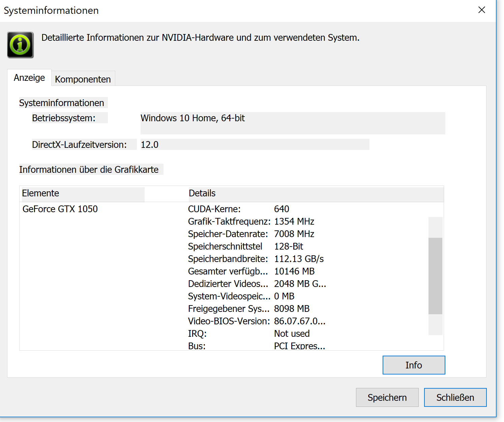Viewport: 504px width, 422px height.
Task: Click the green NVIDIA info icon
Action: (21, 45)
